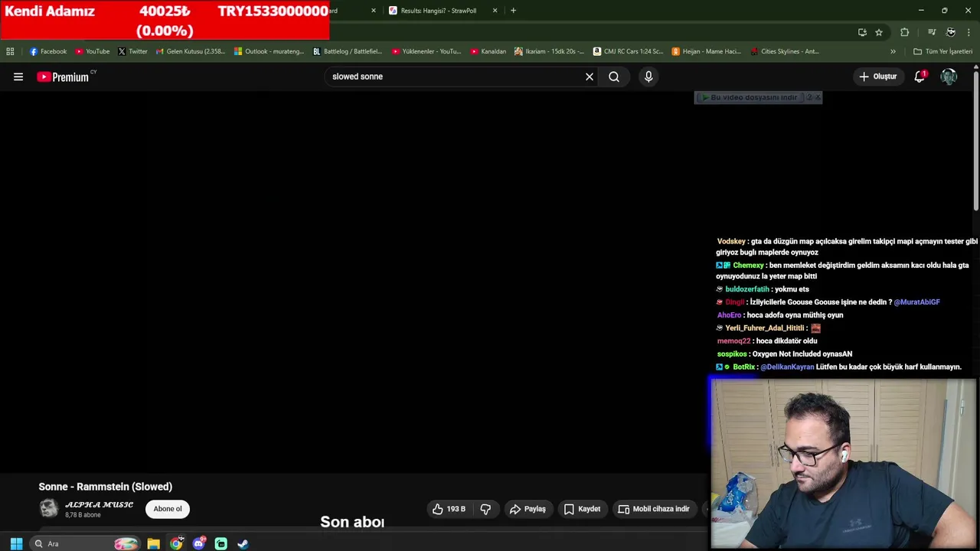Screen dimensions: 980x551
Task: Click the taskbar Ara search box
Action: pos(85,543)
